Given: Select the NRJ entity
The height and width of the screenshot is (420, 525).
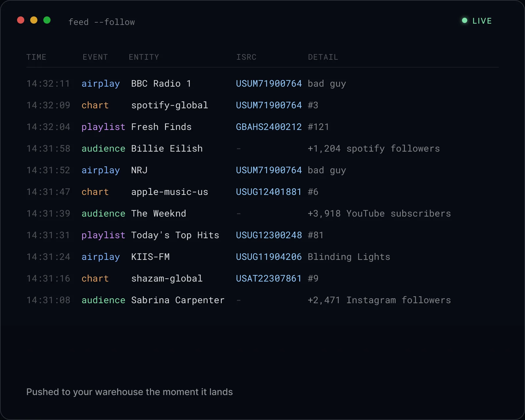Looking at the screenshot, I should 139,170.
